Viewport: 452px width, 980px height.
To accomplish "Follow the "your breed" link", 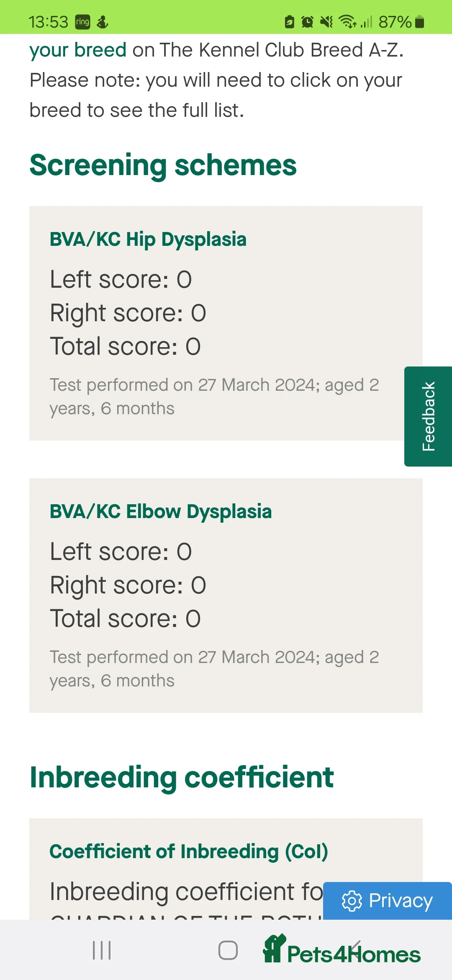I will coord(78,50).
